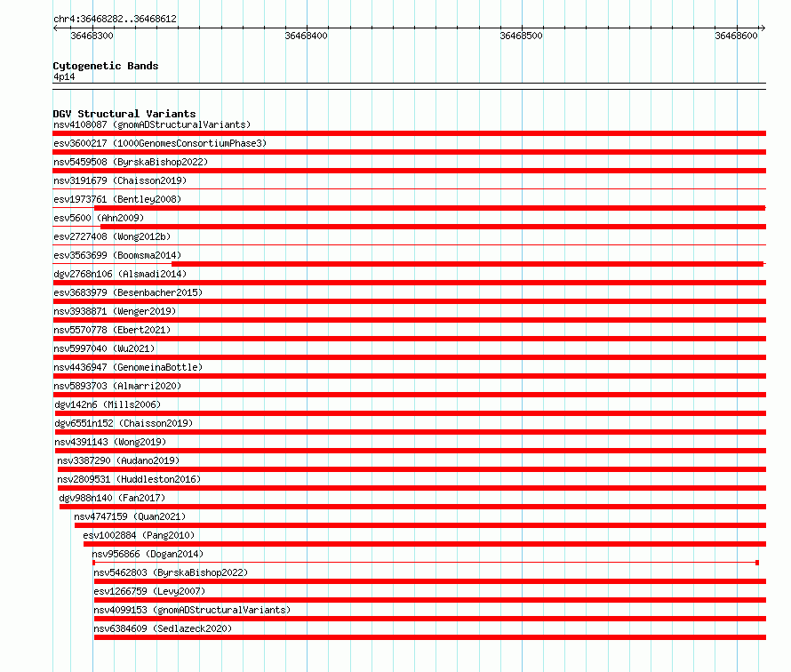
Task: Click esv2727408 (Wong2012b) label
Action: (112, 236)
